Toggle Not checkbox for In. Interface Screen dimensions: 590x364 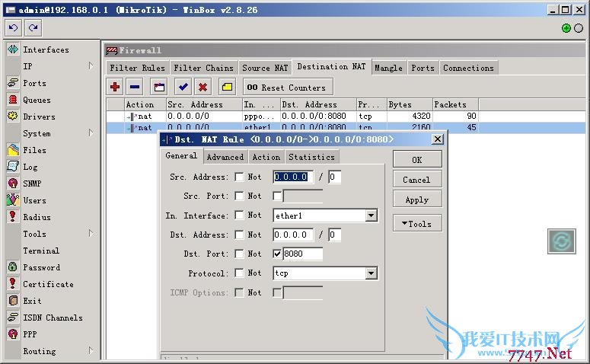(239, 216)
